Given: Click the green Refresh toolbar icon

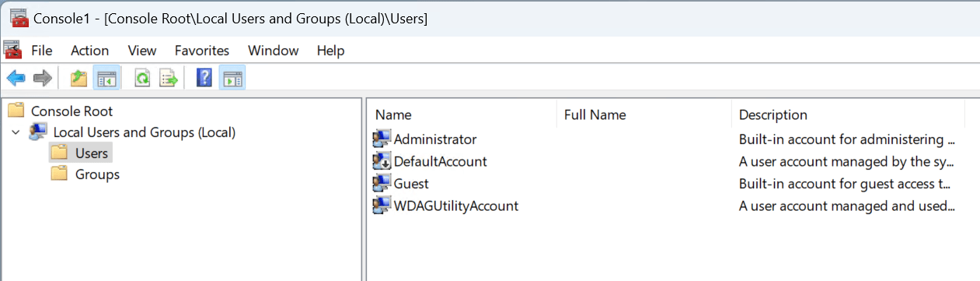Looking at the screenshot, I should 142,78.
